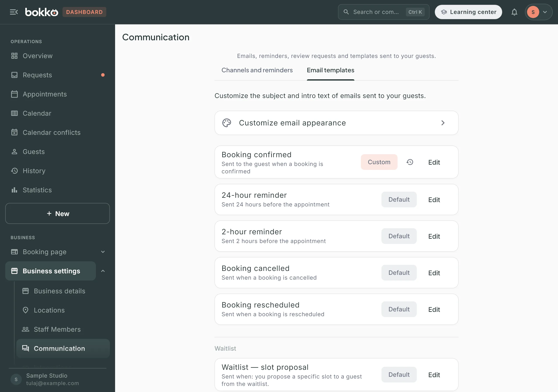This screenshot has height=392, width=558.
Task: Click the Default badge on Booking cancelled
Action: (399, 272)
